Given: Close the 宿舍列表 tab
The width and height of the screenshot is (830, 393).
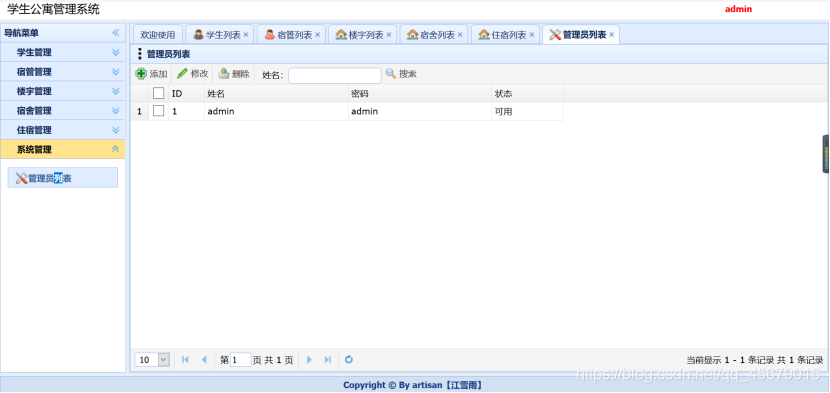Looking at the screenshot, I should 460,34.
